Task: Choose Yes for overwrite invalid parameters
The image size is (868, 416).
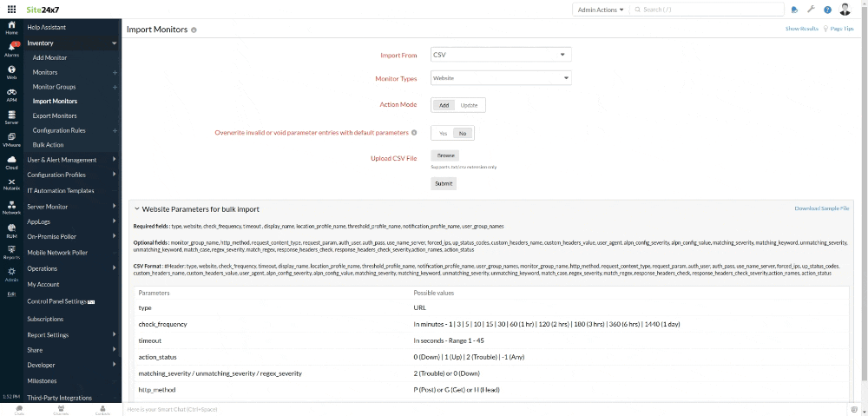Action: pos(443,133)
